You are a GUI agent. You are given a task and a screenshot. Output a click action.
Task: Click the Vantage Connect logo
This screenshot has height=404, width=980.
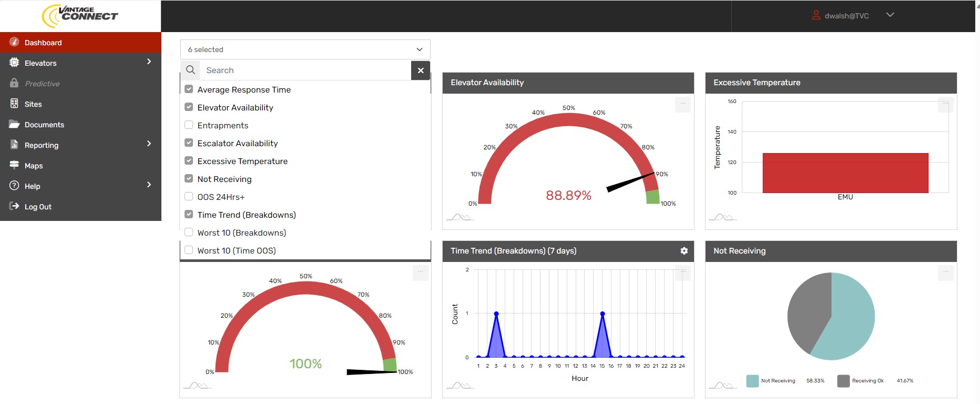[80, 16]
